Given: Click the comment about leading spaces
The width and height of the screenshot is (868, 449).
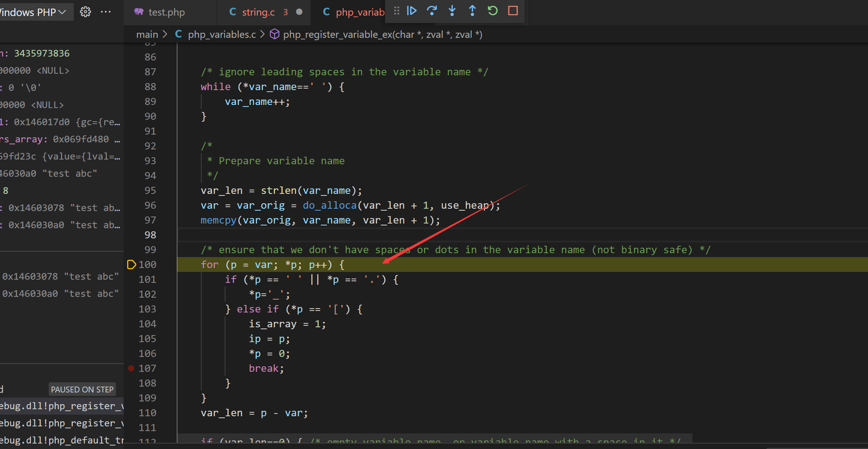Looking at the screenshot, I should pos(344,72).
